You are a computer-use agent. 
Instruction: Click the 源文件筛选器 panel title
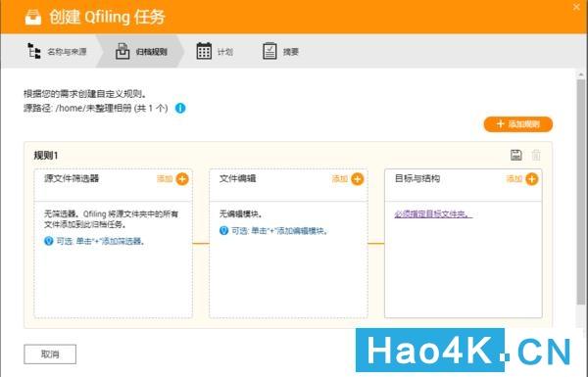coord(72,178)
